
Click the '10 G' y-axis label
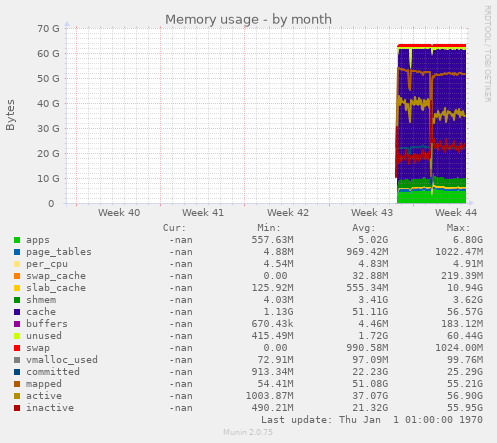pyautogui.click(x=48, y=179)
